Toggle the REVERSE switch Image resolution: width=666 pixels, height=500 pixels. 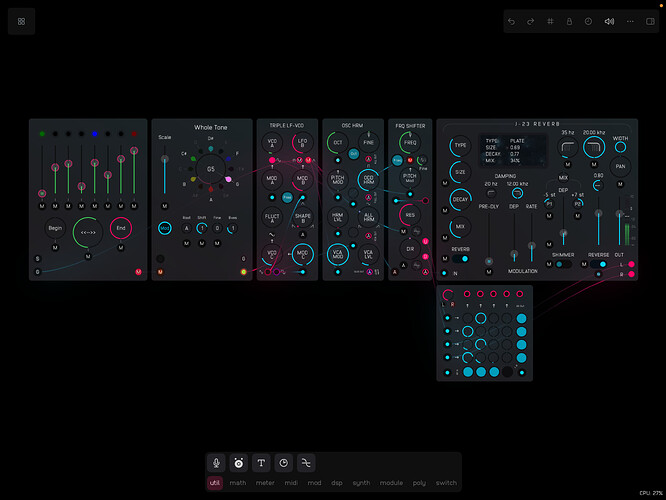[598, 264]
